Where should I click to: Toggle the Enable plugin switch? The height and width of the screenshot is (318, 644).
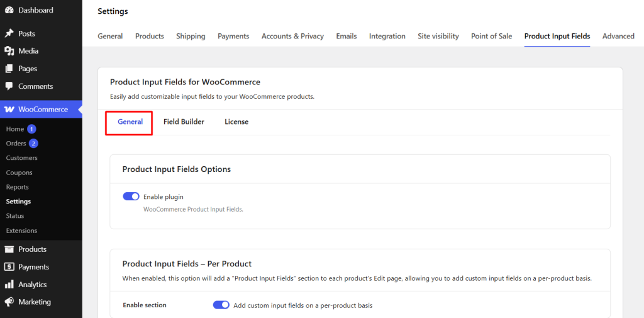tap(131, 196)
